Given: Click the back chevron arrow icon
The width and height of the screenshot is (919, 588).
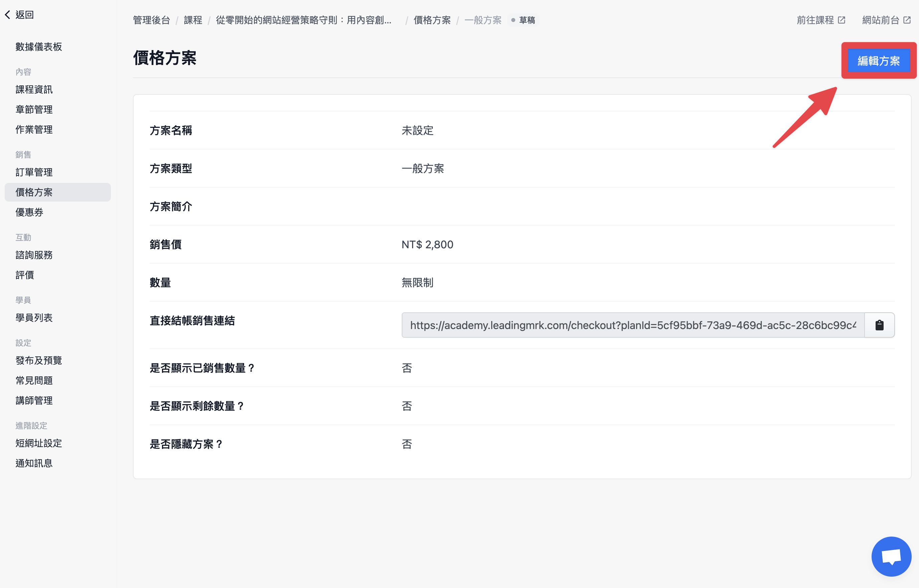Looking at the screenshot, I should [x=7, y=14].
